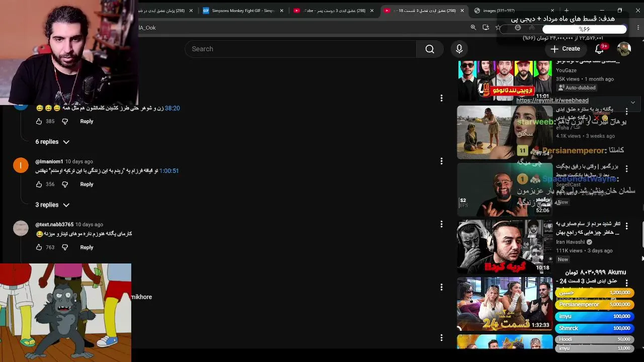Click the install app icon in address bar
The image size is (644, 362).
(486, 28)
